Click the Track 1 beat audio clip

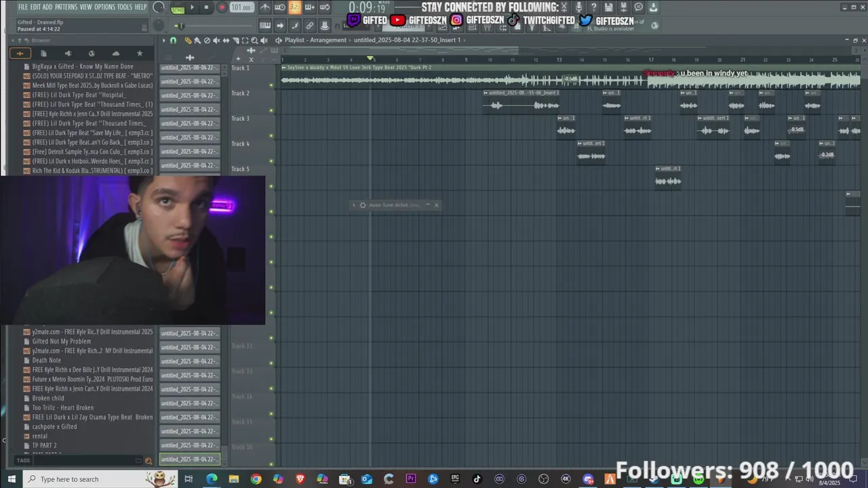click(x=571, y=77)
